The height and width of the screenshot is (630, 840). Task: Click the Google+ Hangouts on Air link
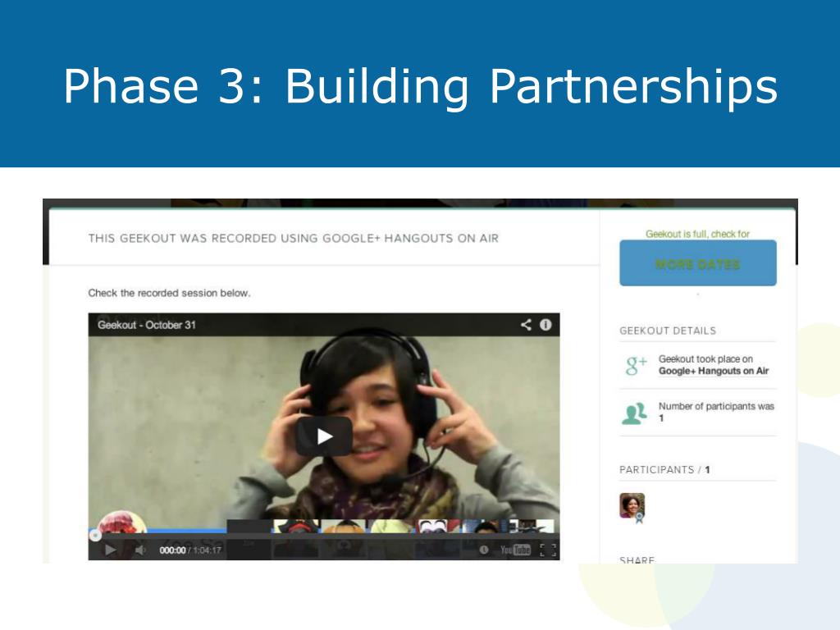point(714,371)
